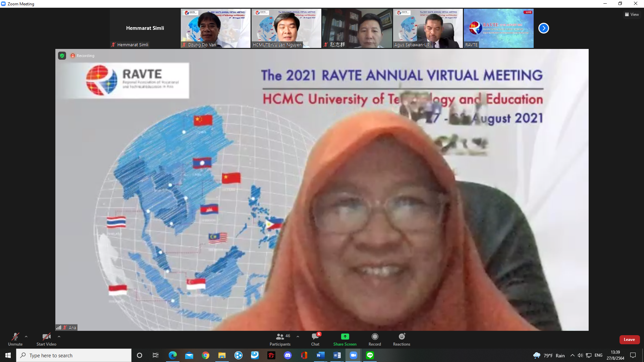Open Cortana circle icon on taskbar

click(140, 355)
